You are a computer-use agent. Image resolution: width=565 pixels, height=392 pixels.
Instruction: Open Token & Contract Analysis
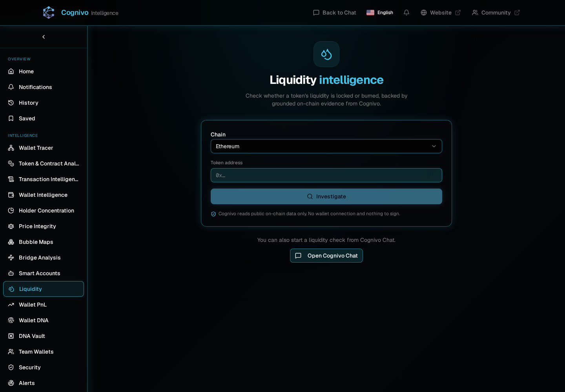pyautogui.click(x=44, y=163)
